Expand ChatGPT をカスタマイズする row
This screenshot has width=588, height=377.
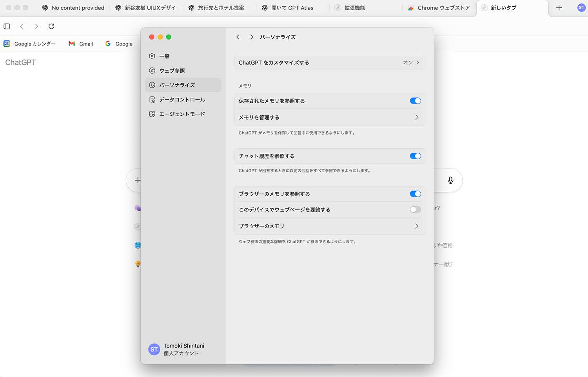point(329,63)
